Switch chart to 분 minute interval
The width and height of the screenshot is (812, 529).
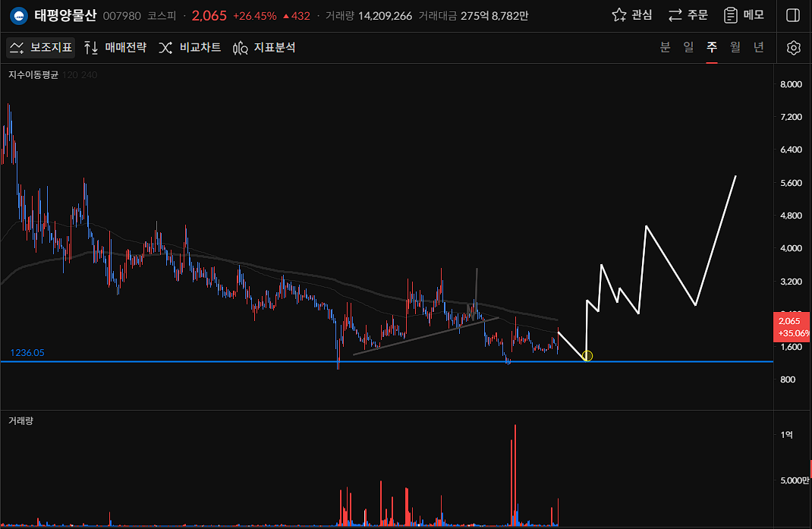click(666, 47)
